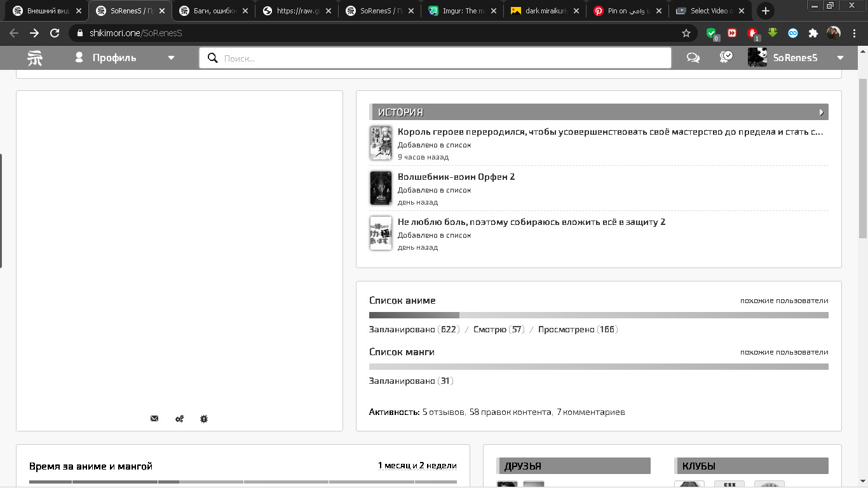This screenshot has height=488, width=868.
Task: Expand the История section arrow
Action: pyautogui.click(x=821, y=112)
